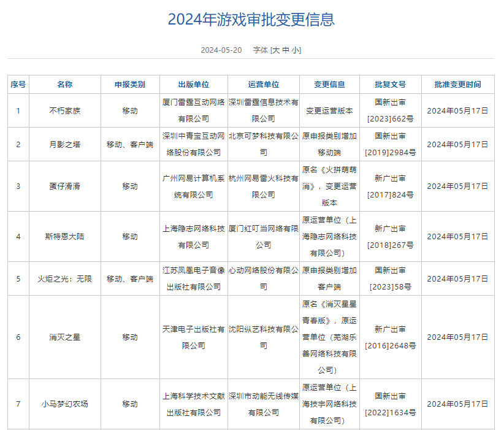Click publisher 深圳中青宝互动网络股份有限公司
The width and height of the screenshot is (504, 430).
(194, 144)
